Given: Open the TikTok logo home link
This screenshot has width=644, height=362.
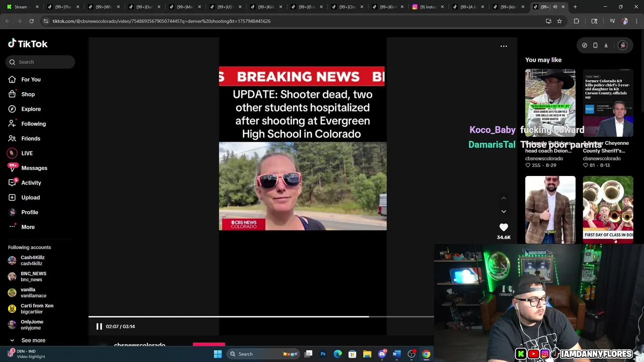Looking at the screenshot, I should 28,44.
